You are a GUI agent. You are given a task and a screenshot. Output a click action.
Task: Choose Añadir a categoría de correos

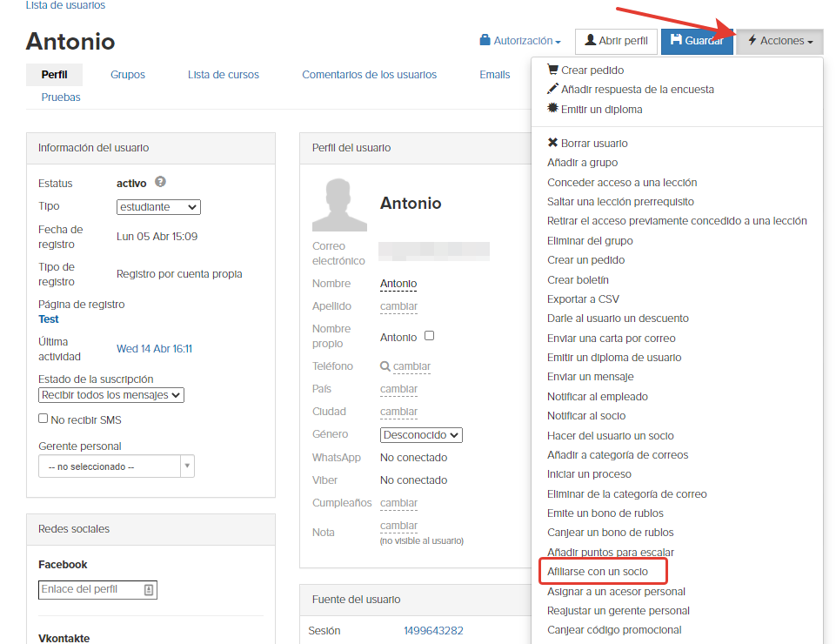pos(618,454)
